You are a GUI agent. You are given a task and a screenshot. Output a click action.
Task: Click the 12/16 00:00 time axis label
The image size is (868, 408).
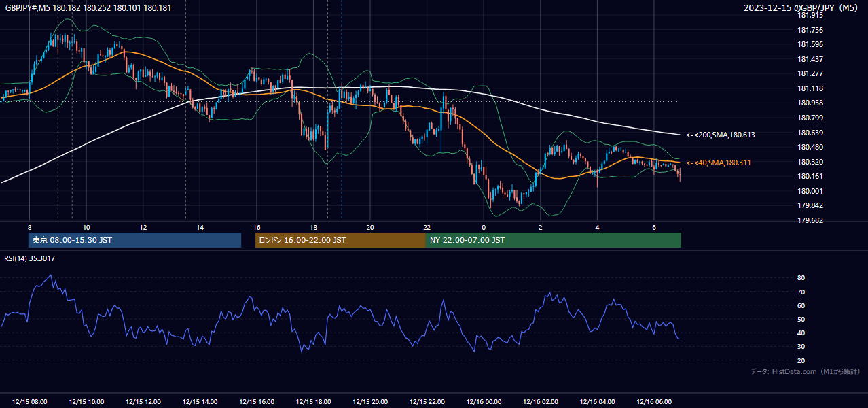point(484,402)
